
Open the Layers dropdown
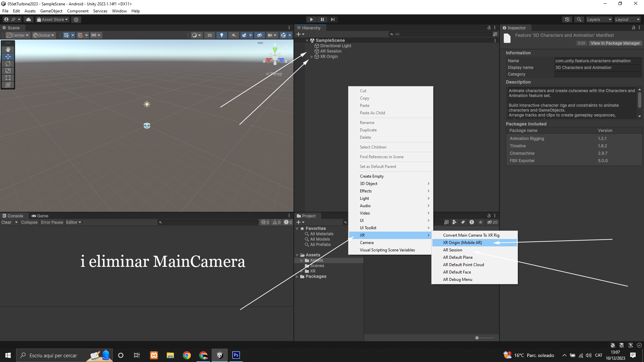click(x=599, y=19)
